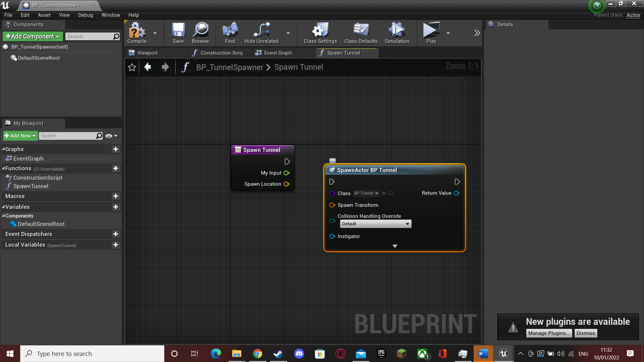Click the Spawn Location yellow output pin
The width and height of the screenshot is (644, 362).
[286, 184]
